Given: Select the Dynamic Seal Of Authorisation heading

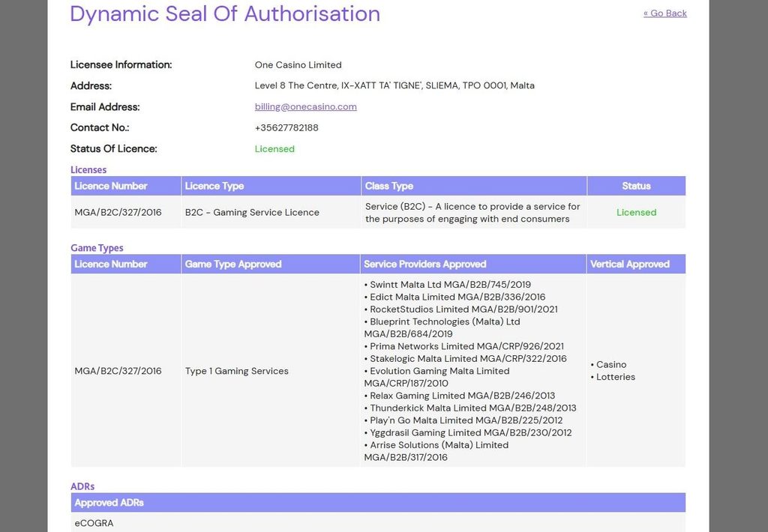Looking at the screenshot, I should [x=225, y=13].
